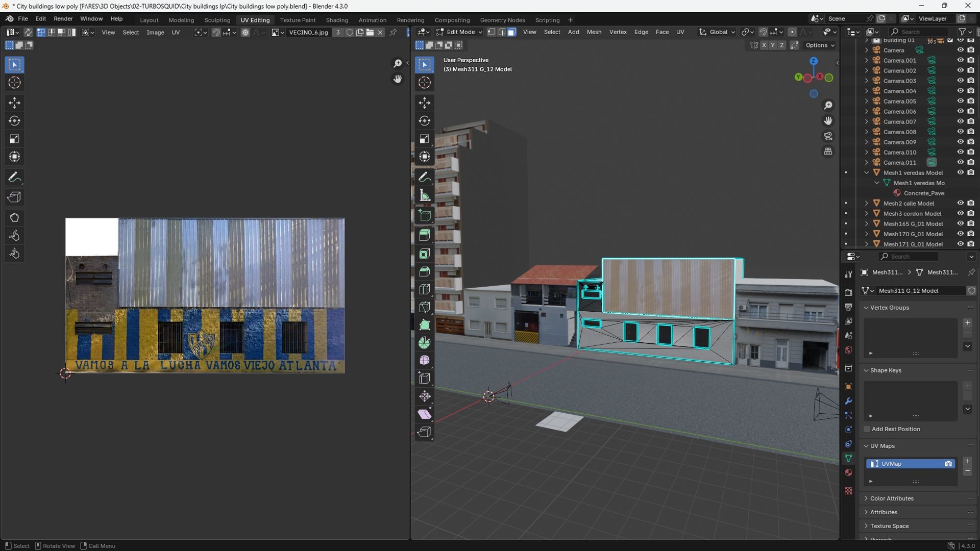Select the Move tool in 3D viewport toolbar
Image resolution: width=980 pixels, height=551 pixels.
click(424, 103)
